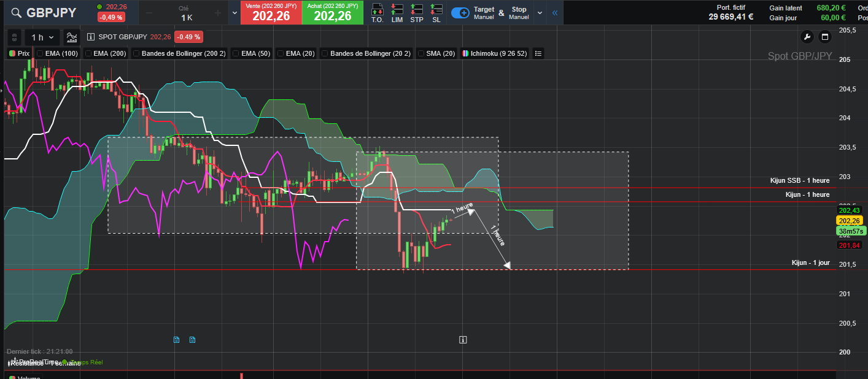Click the Temps Réel status indicator
The image size is (868, 379).
(82, 362)
